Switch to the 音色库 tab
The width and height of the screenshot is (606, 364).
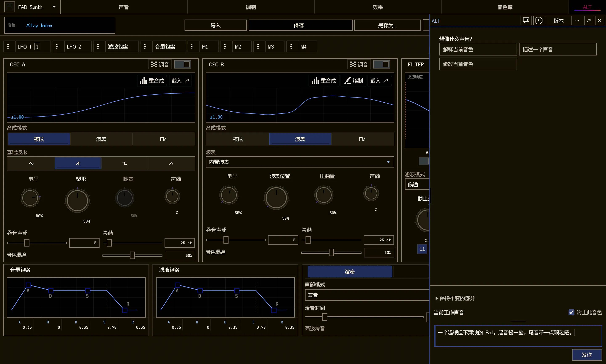click(505, 7)
